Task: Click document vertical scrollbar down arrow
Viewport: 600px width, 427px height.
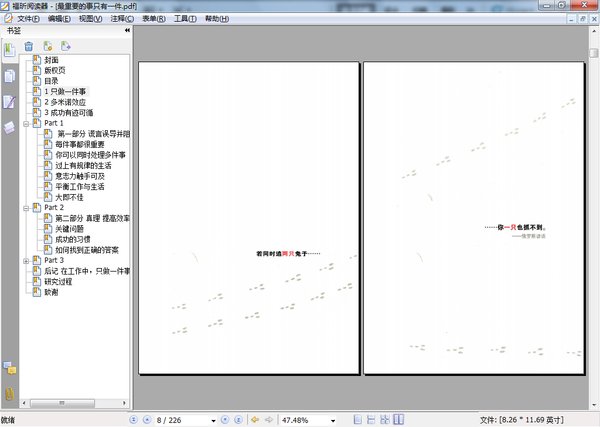Action: (x=594, y=406)
